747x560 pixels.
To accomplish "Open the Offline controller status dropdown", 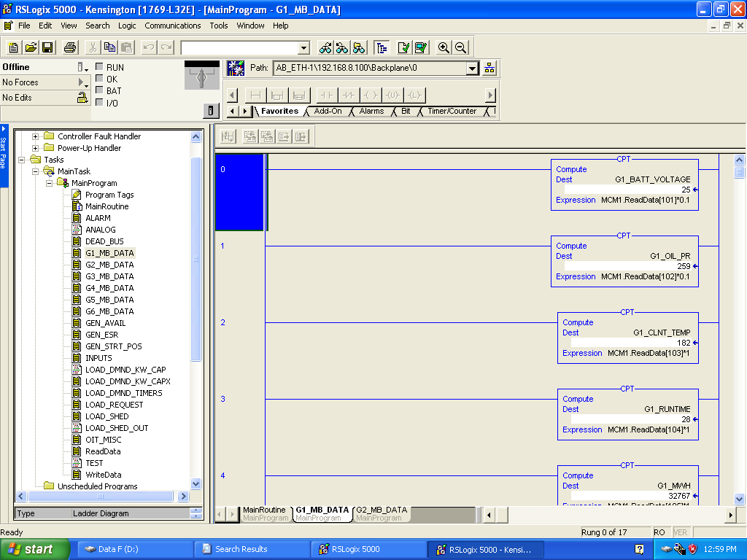I will point(83,68).
